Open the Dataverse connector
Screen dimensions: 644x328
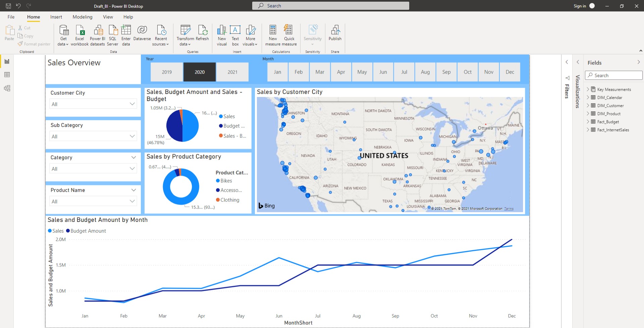142,33
